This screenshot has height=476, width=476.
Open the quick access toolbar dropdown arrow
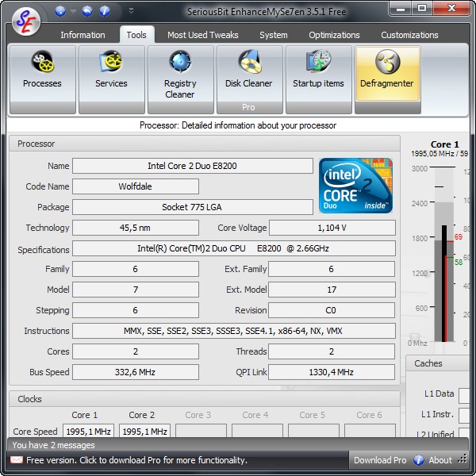pyautogui.click(x=131, y=11)
